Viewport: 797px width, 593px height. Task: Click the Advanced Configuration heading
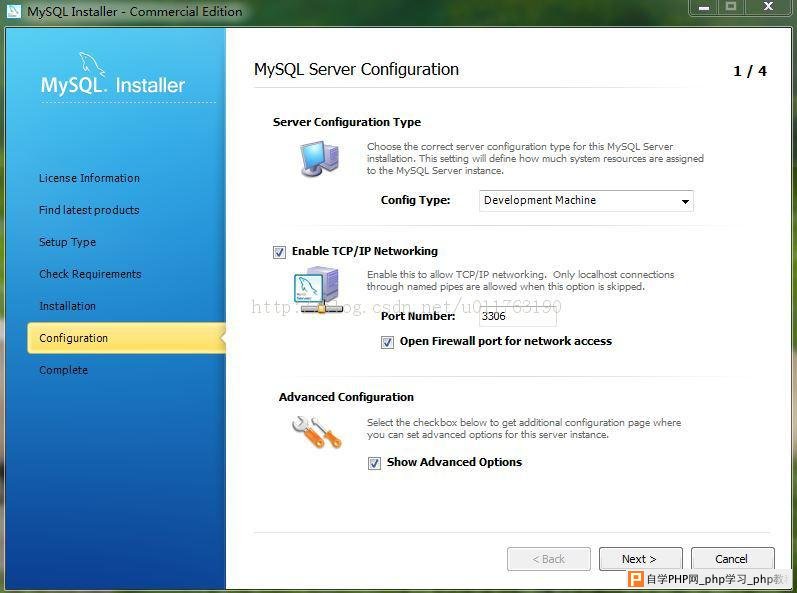(346, 397)
